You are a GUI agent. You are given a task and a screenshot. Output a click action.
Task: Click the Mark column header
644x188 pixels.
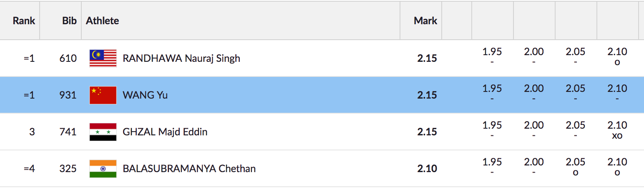[x=425, y=20]
